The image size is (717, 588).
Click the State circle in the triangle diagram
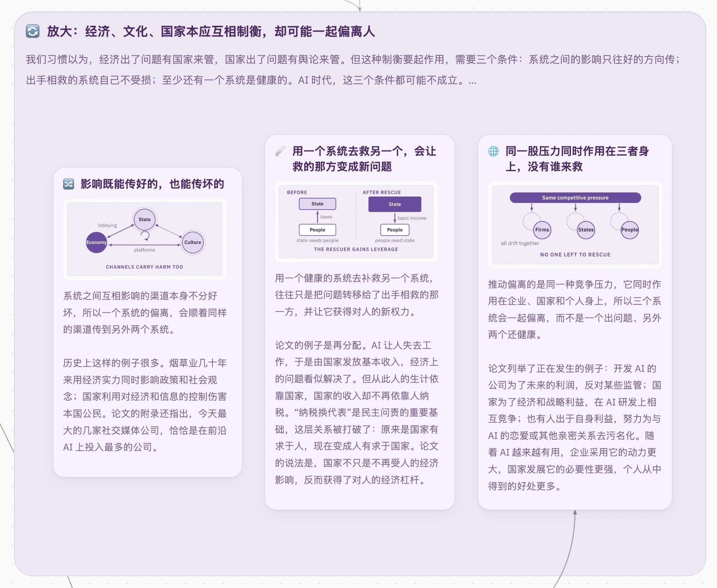coord(145,219)
